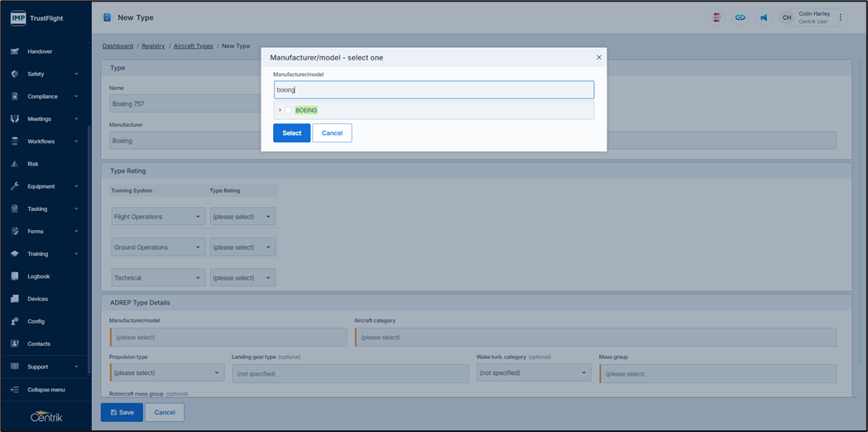Click the Contacts icon in the sidebar

point(15,343)
